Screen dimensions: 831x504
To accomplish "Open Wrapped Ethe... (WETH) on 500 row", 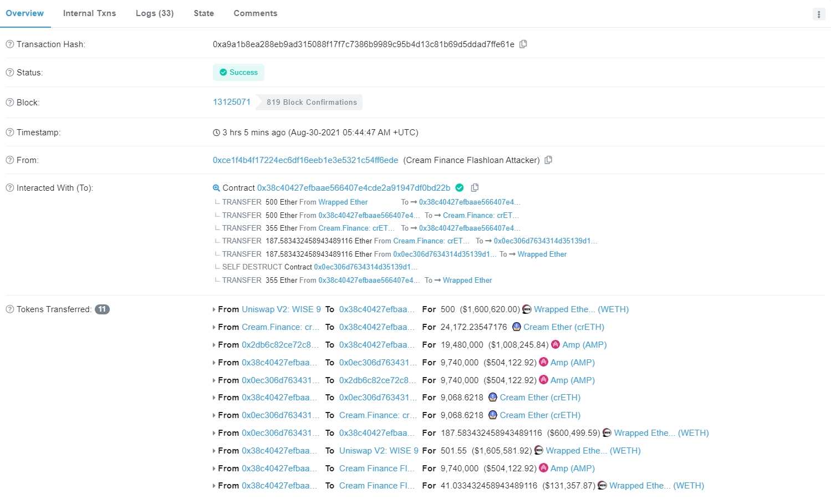I will pos(581,309).
